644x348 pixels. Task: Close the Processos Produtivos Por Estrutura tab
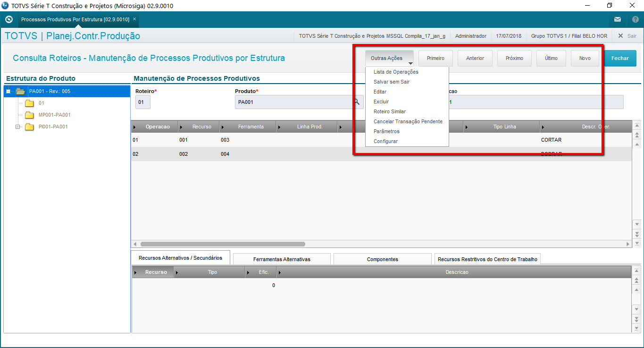(x=134, y=19)
